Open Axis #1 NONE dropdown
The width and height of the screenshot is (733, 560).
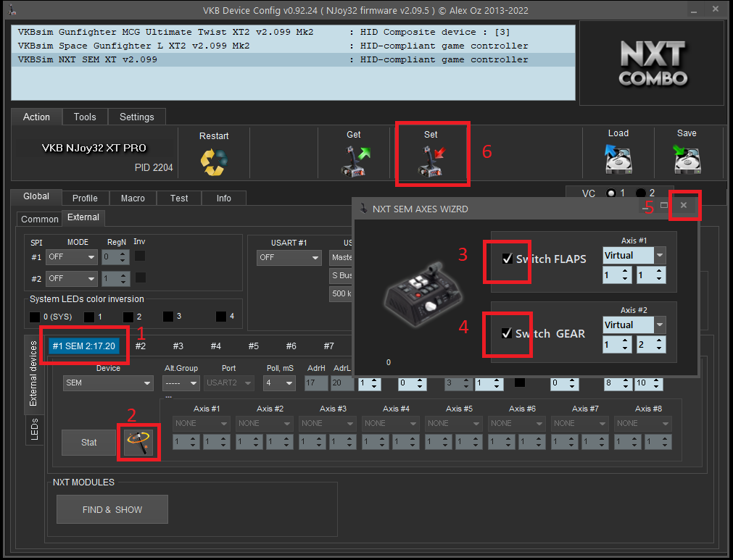pyautogui.click(x=201, y=424)
